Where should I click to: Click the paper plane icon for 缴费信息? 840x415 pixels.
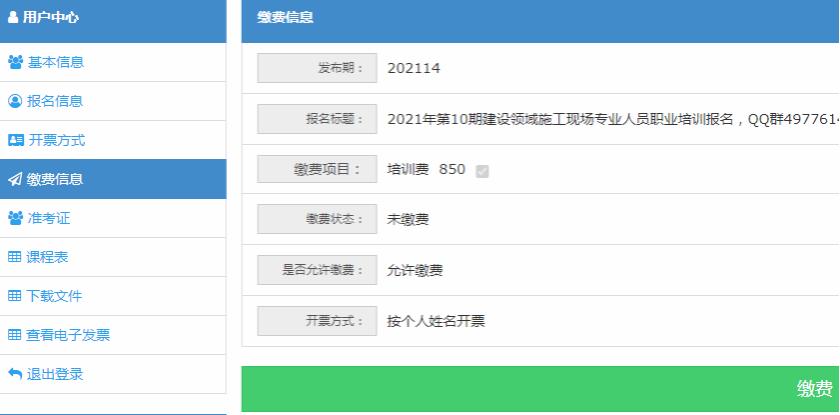[15, 179]
